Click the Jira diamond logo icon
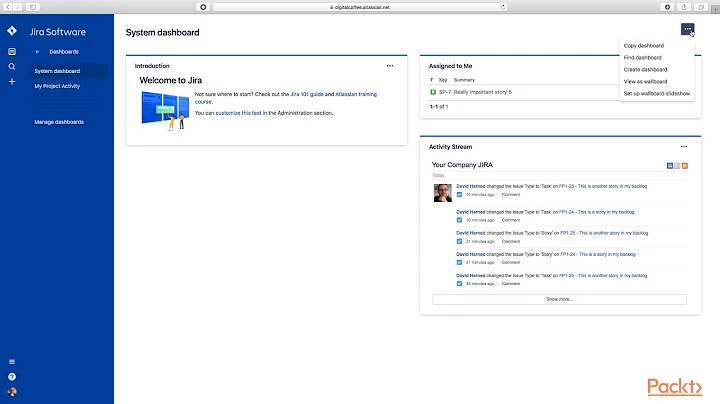 (x=12, y=31)
